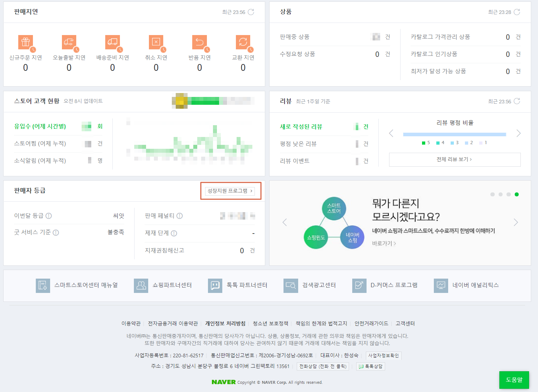Viewport: 538px width, 392px height.
Task: Click the 쇼핑윈도 circle in banner
Action: (x=316, y=237)
